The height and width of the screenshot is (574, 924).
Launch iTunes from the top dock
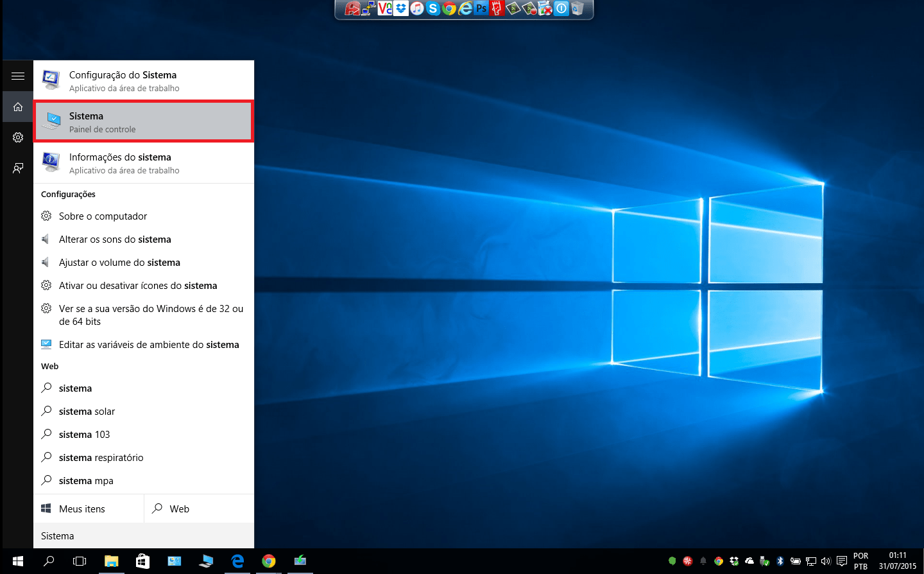(x=416, y=8)
